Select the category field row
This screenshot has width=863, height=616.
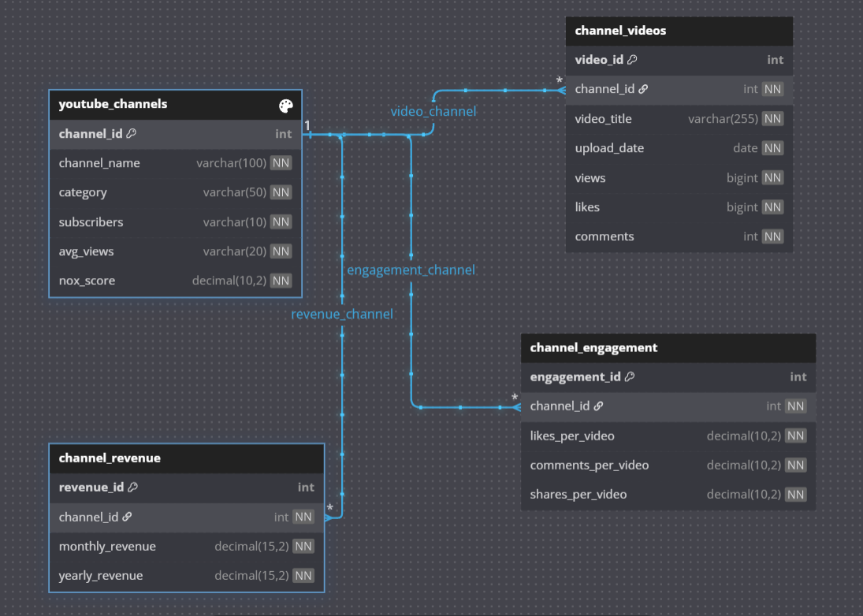(176, 192)
